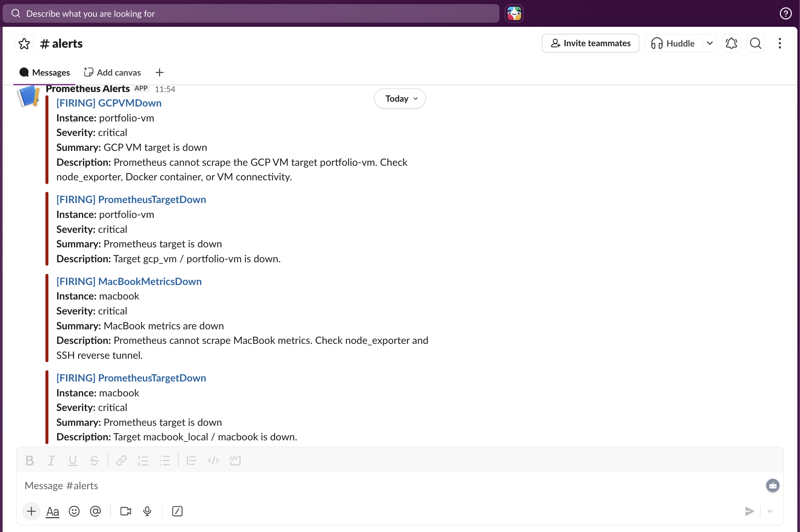Open Prometheus Alerts app avatar
The width and height of the screenshot is (800, 532).
29,96
